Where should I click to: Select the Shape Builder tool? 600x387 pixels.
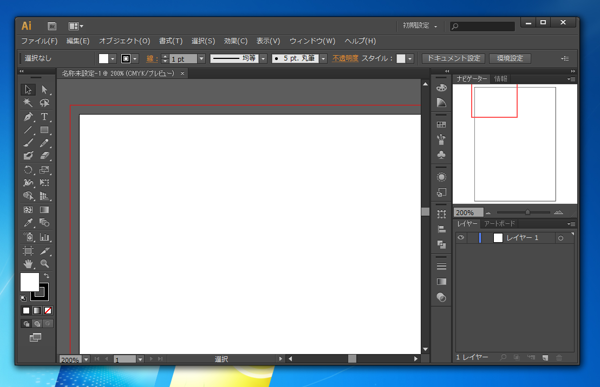point(28,196)
